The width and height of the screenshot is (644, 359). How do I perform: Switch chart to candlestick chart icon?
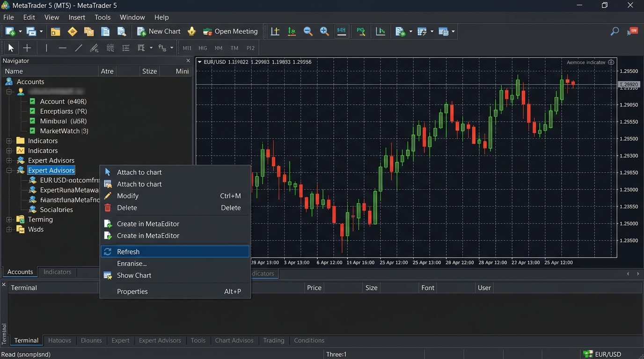click(x=292, y=31)
